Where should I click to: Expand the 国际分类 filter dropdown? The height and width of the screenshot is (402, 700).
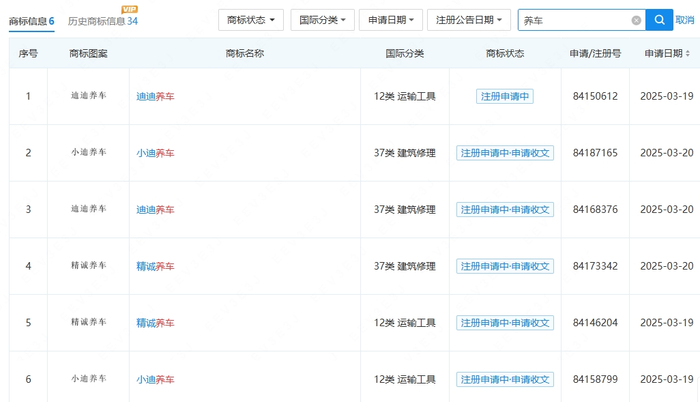click(321, 20)
